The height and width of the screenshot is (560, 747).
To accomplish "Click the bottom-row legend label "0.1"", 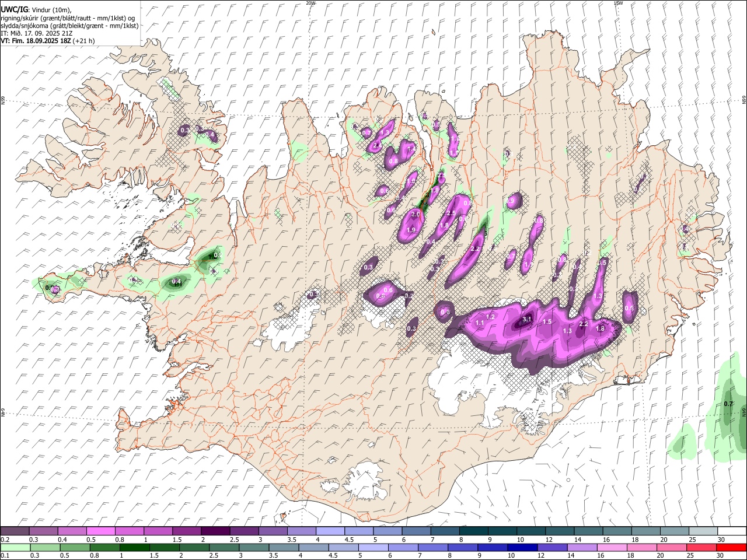I will click(x=5, y=556).
